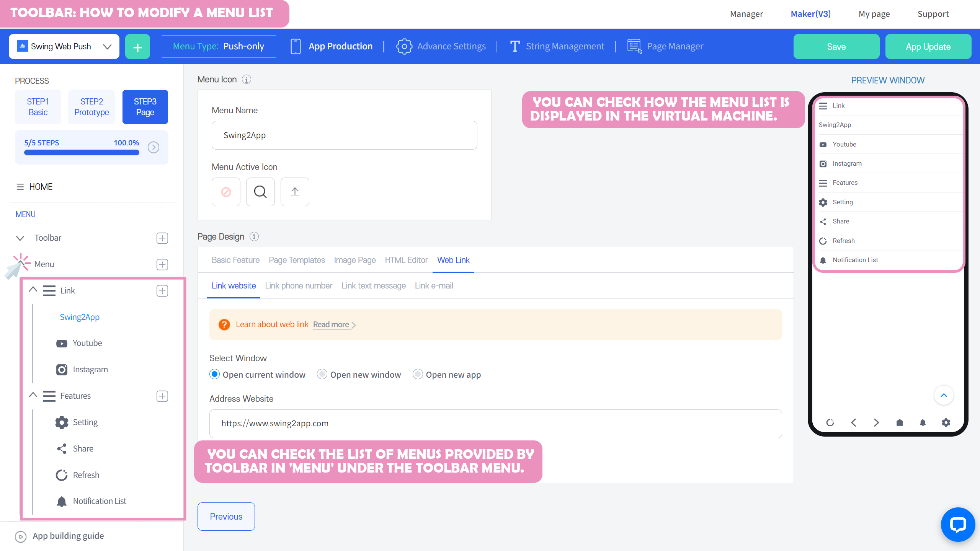Viewport: 980px width, 551px height.
Task: Click the Previous button
Action: point(226,517)
